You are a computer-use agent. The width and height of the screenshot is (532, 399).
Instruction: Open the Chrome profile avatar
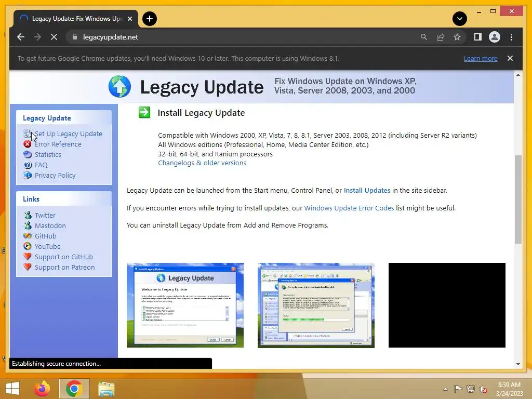pos(495,37)
